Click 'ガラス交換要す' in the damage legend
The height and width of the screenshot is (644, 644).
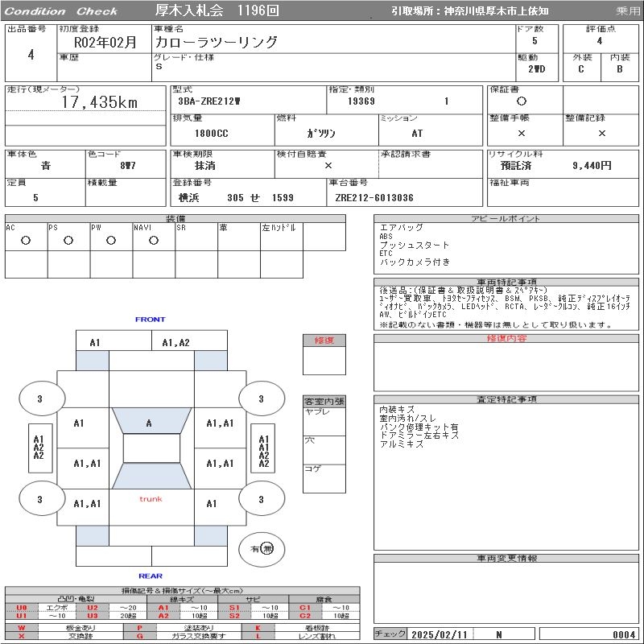coord(199,636)
